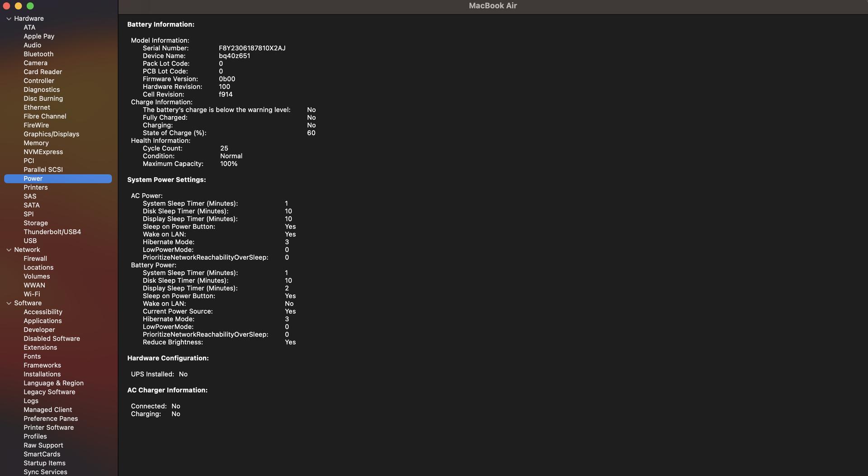Image resolution: width=868 pixels, height=476 pixels.
Task: Open Accessibility under Software
Action: [43, 312]
